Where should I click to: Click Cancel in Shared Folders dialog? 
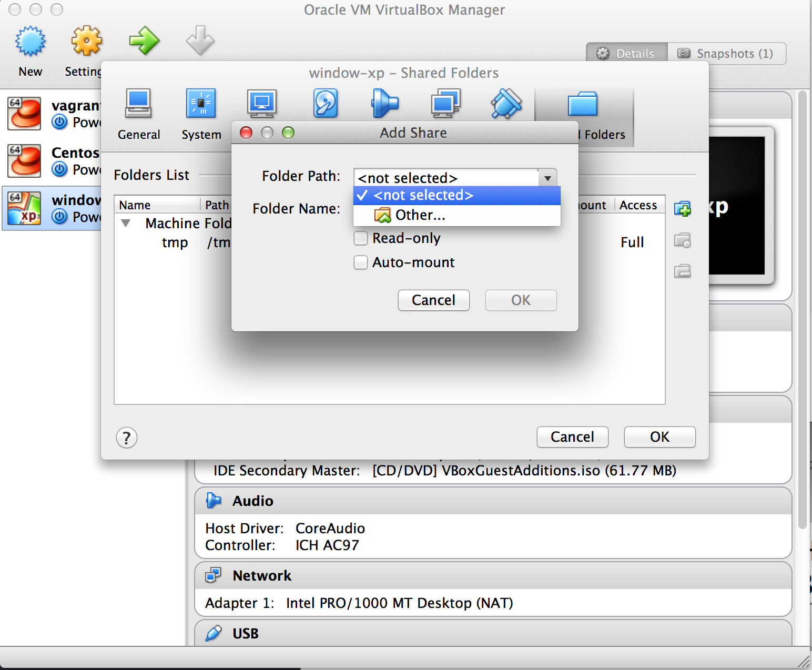[573, 437]
